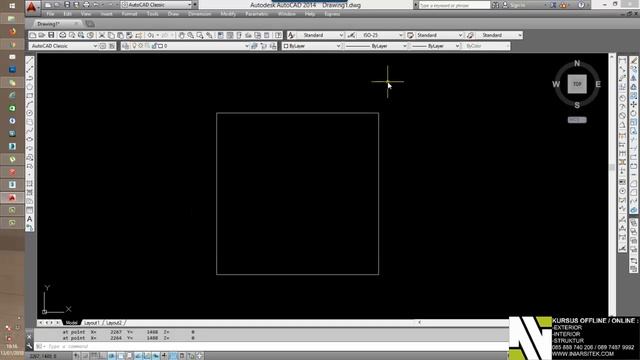Select the Rectangle draw tool
The width and height of the screenshot is (640, 360).
29,96
